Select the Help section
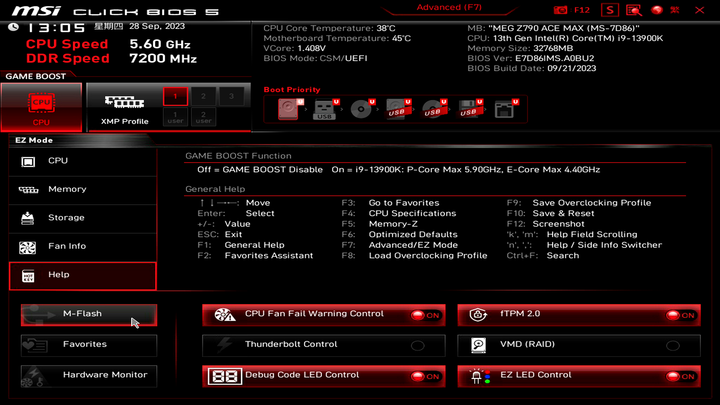Viewport: 720px width, 405px height. pos(83,276)
